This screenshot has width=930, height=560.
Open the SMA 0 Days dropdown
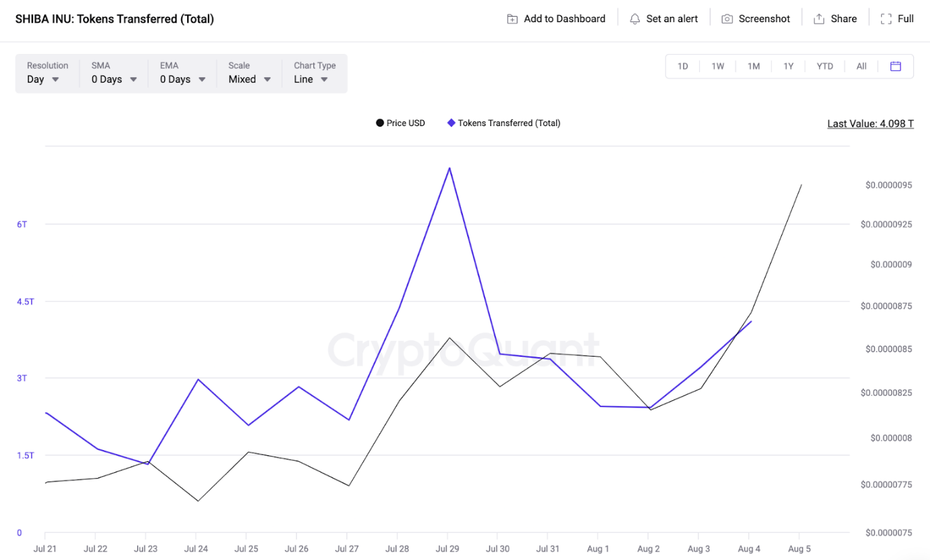114,73
